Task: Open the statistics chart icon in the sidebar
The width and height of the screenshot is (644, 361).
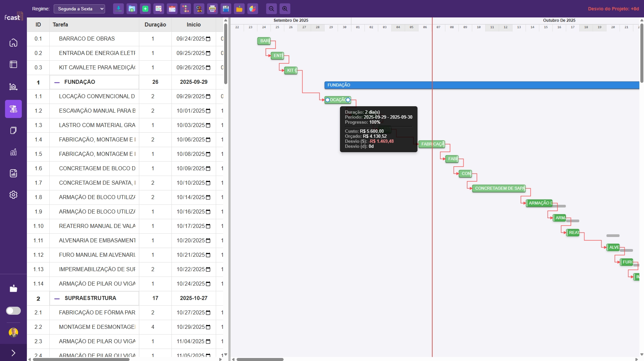Action: pos(13,152)
